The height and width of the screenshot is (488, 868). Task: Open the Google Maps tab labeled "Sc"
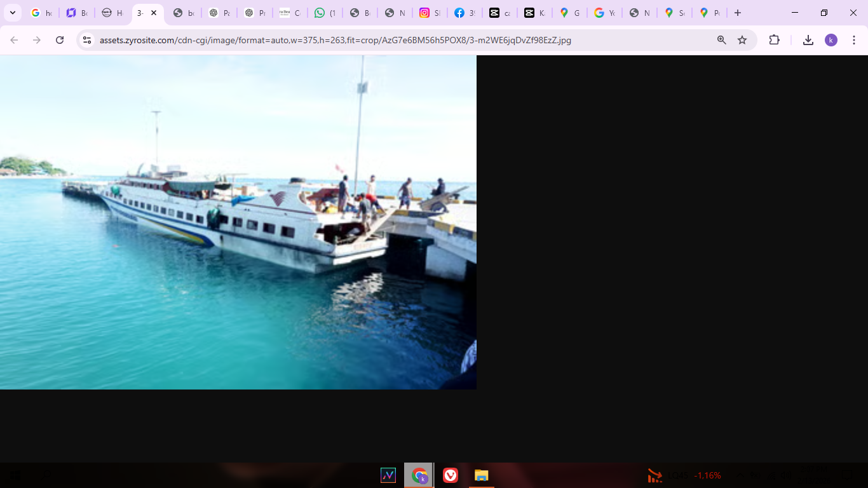675,13
